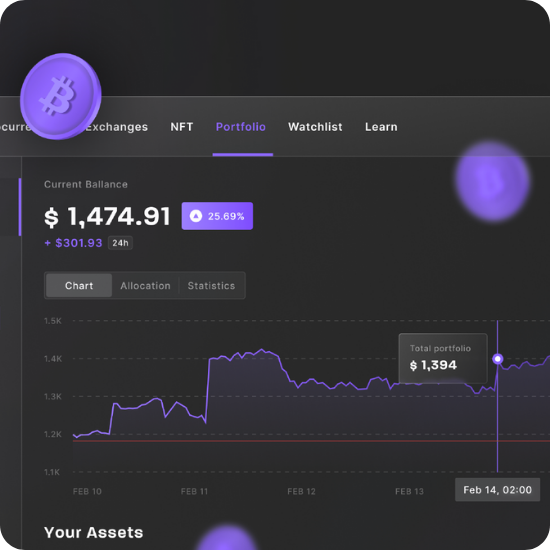Click the chart data point marker
550x550 pixels.
coord(497,359)
